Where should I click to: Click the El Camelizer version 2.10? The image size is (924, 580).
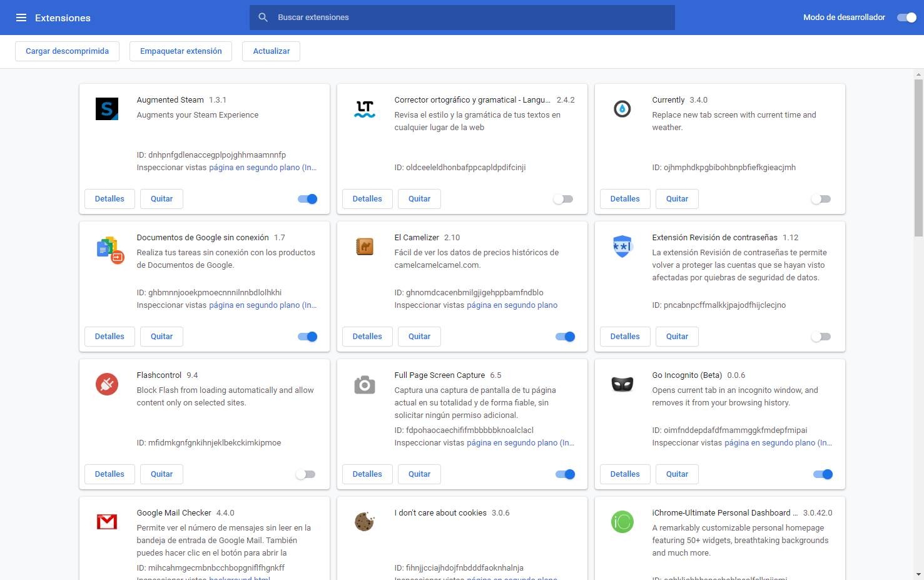(452, 238)
